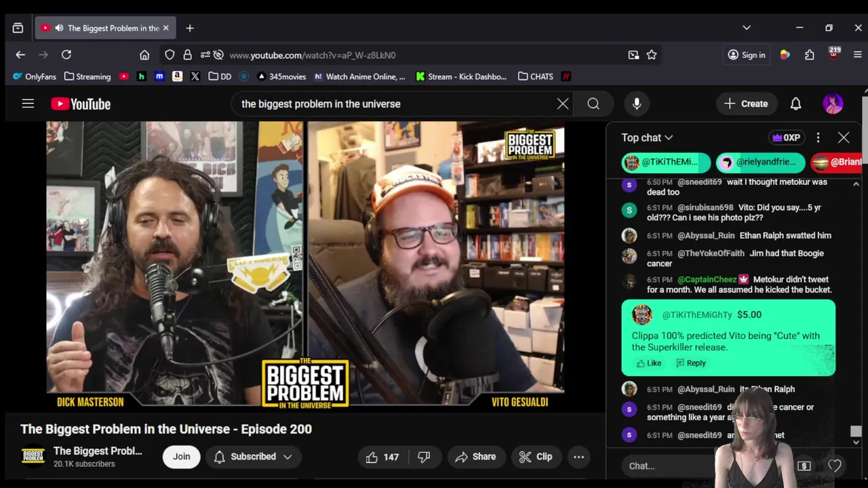List all tabs dropdown arrow
The width and height of the screenshot is (868, 488).
pyautogui.click(x=747, y=28)
